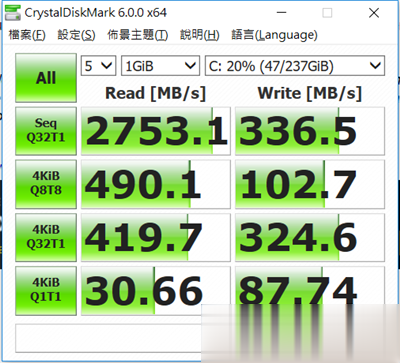The width and height of the screenshot is (400, 363).
Task: Select the 4KiB Q32T1 read result 419.7
Action: [156, 237]
